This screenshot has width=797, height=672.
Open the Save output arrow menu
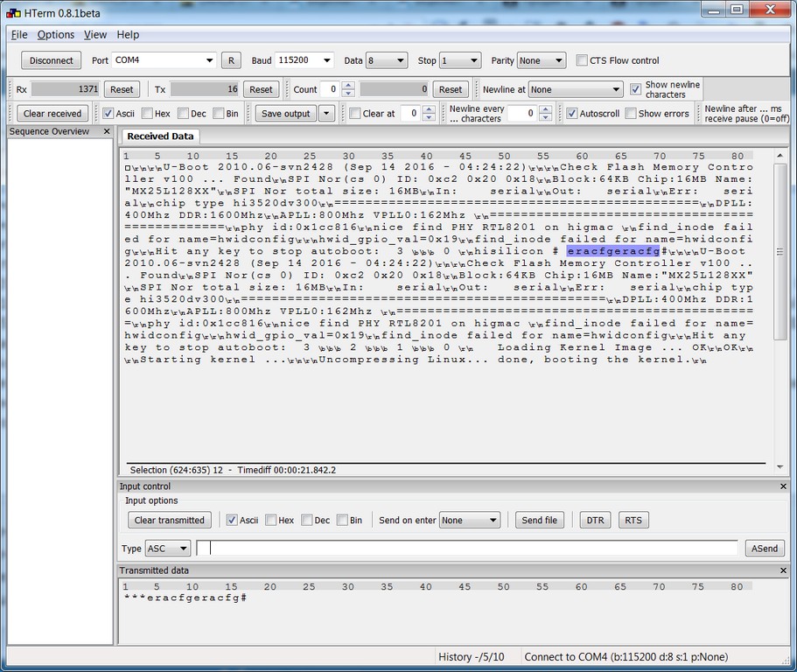click(326, 114)
